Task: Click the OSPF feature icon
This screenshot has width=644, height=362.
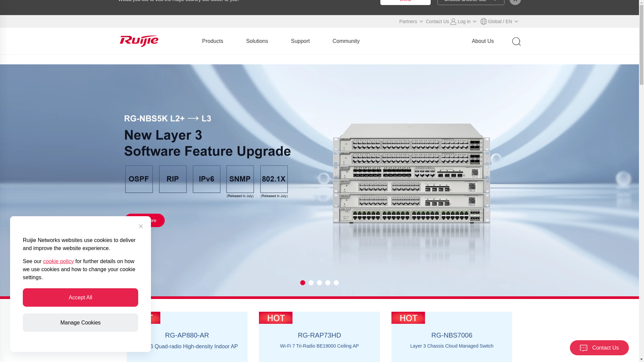Action: pos(139,179)
